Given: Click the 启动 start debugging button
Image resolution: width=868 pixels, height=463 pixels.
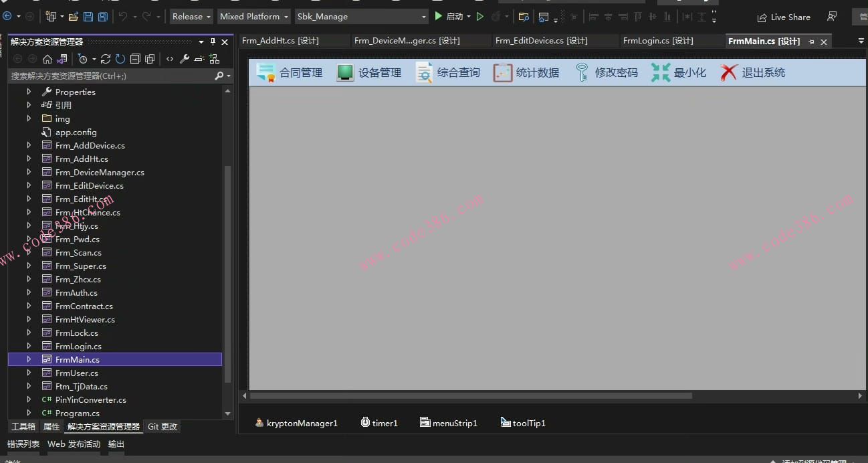Looking at the screenshot, I should pyautogui.click(x=449, y=16).
